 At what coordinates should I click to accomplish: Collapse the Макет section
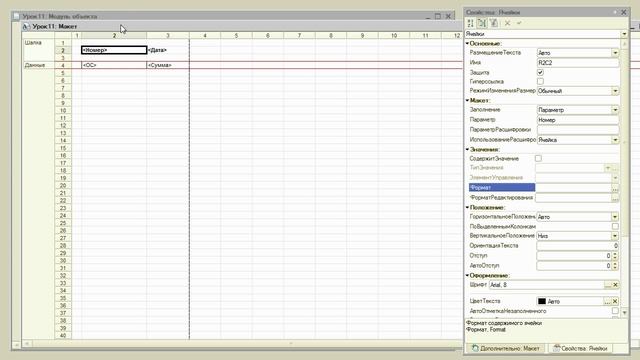coord(467,100)
